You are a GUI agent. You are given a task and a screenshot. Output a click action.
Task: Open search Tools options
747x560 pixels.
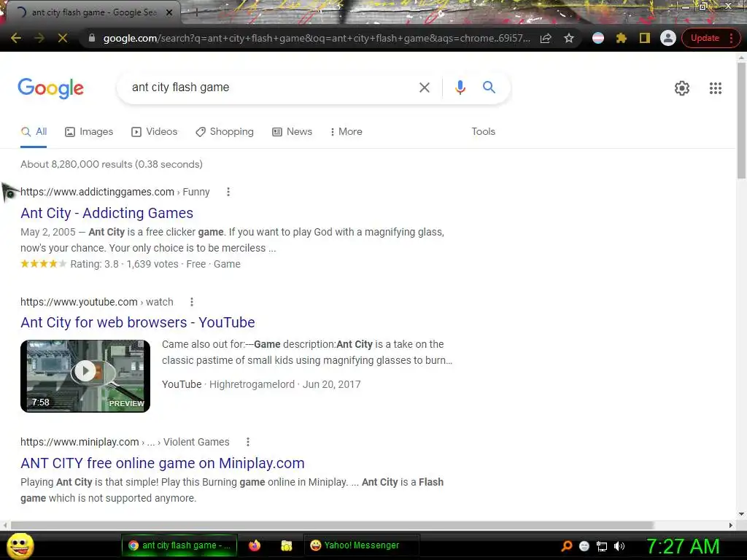(x=483, y=132)
